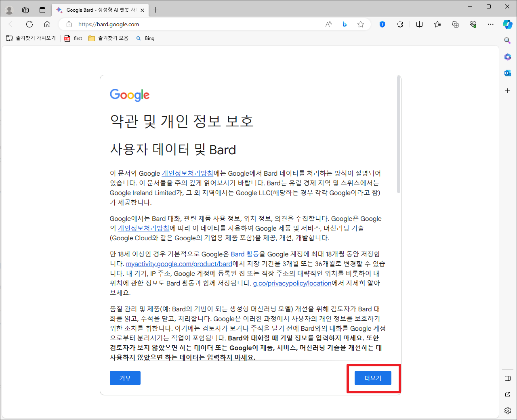Toggle the sidebar panel layout icon
This screenshot has width=517, height=420.
(x=508, y=378)
